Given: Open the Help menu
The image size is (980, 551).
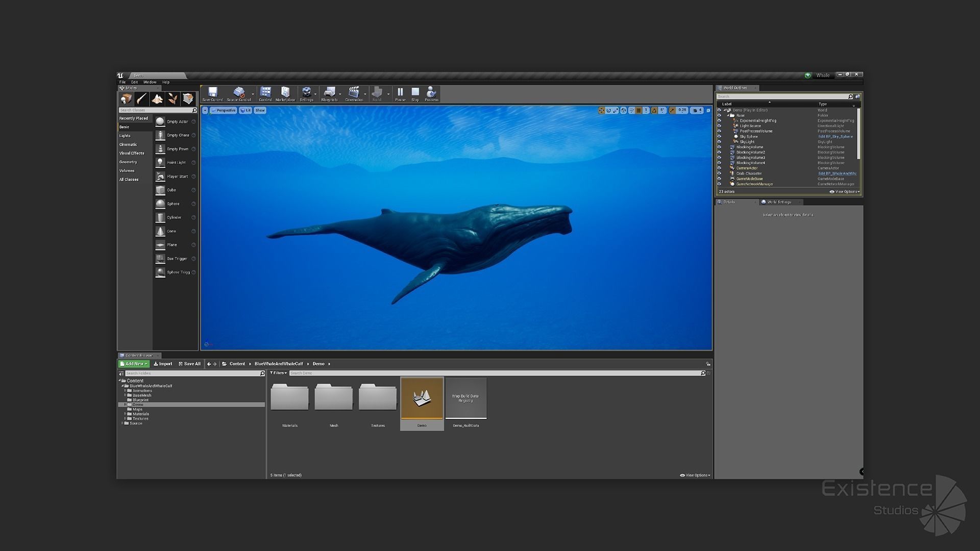Looking at the screenshot, I should 165,82.
